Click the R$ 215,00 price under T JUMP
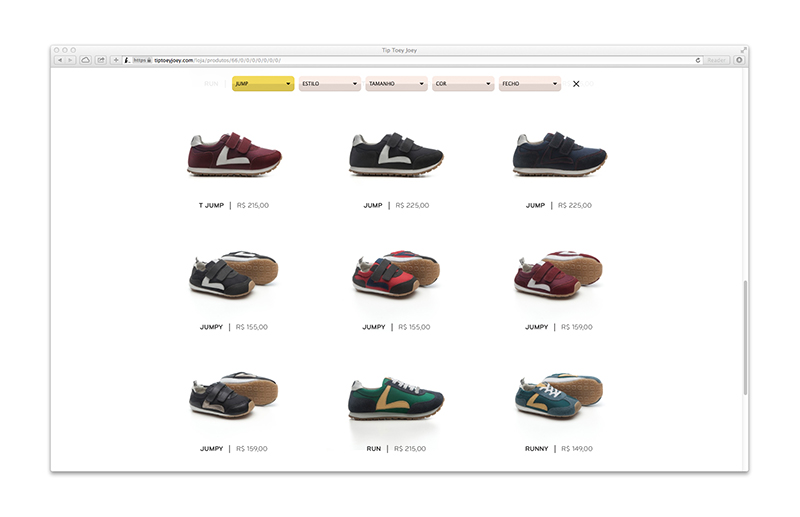This screenshot has height=517, width=800. click(253, 206)
